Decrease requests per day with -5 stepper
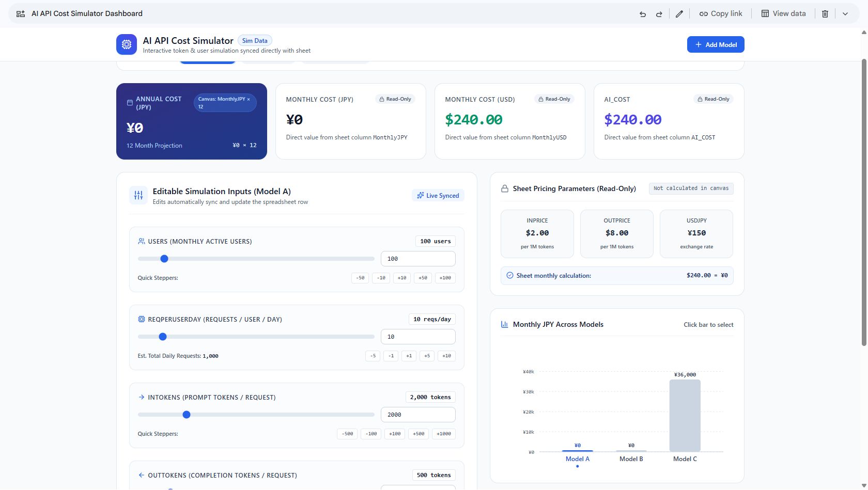Image resolution: width=868 pixels, height=490 pixels. pyautogui.click(x=373, y=356)
